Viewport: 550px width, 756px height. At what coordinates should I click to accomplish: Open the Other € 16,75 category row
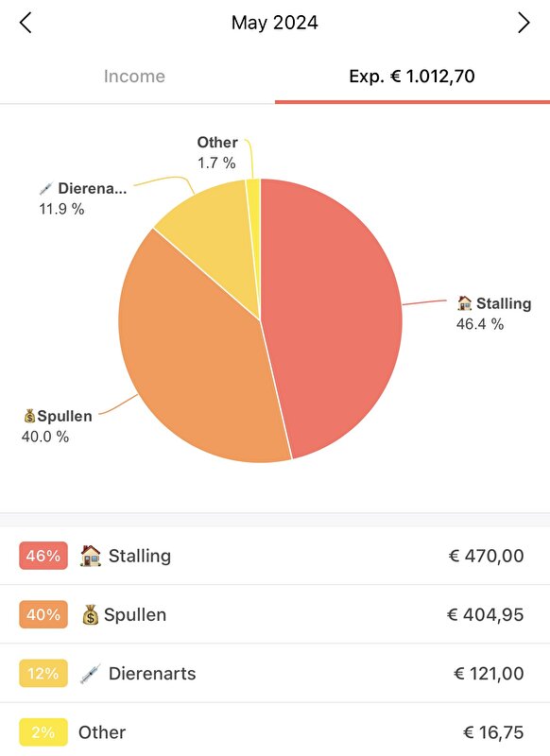(275, 730)
